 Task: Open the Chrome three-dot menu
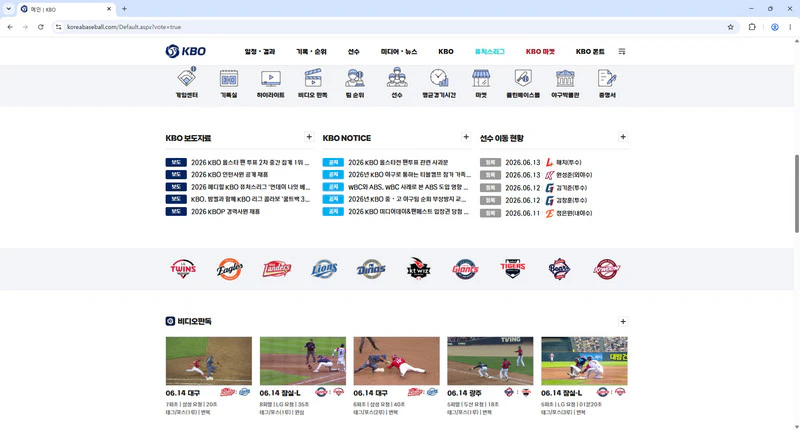790,27
